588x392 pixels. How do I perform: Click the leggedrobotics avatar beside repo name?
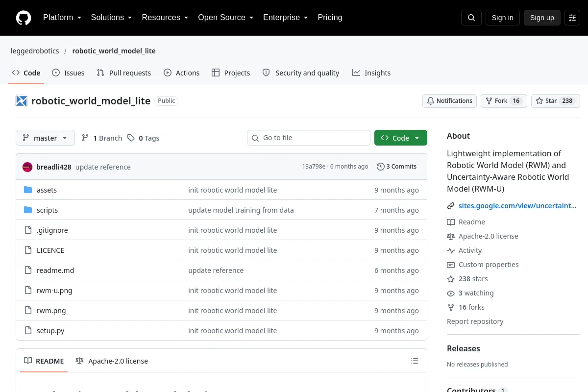point(22,101)
